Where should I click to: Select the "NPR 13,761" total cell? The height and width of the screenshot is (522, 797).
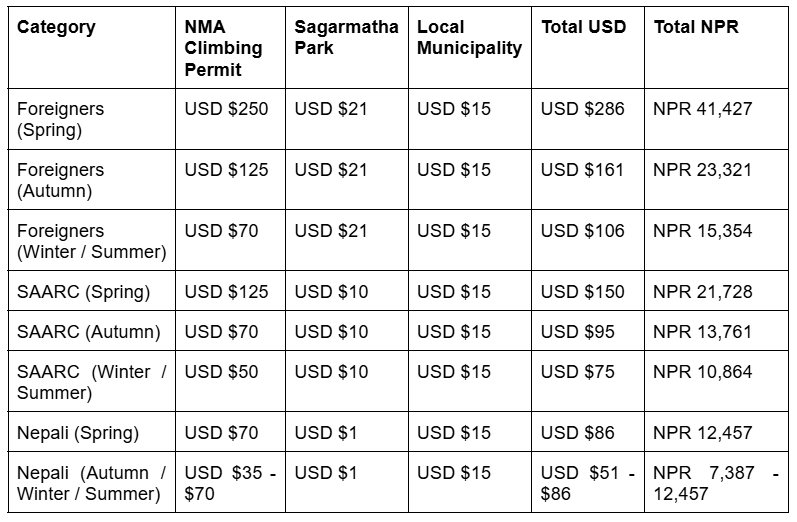tap(702, 332)
